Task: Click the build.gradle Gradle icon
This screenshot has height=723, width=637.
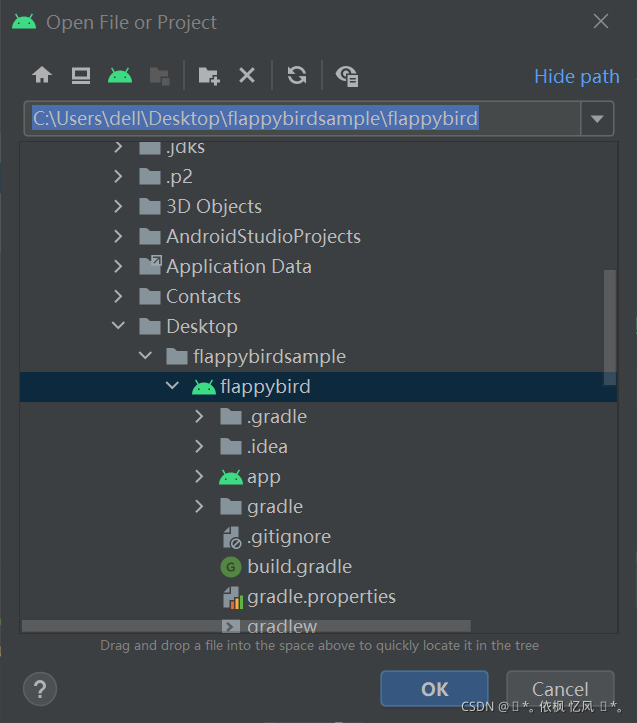Action: (231, 567)
